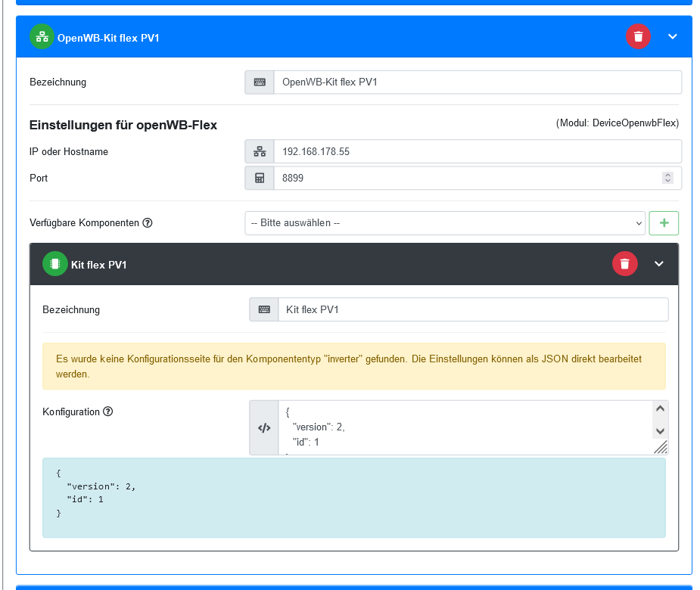The width and height of the screenshot is (700, 590).
Task: Edit the device Bezeichnung field OpenWB-Kit flex PV1
Action: [x=478, y=82]
